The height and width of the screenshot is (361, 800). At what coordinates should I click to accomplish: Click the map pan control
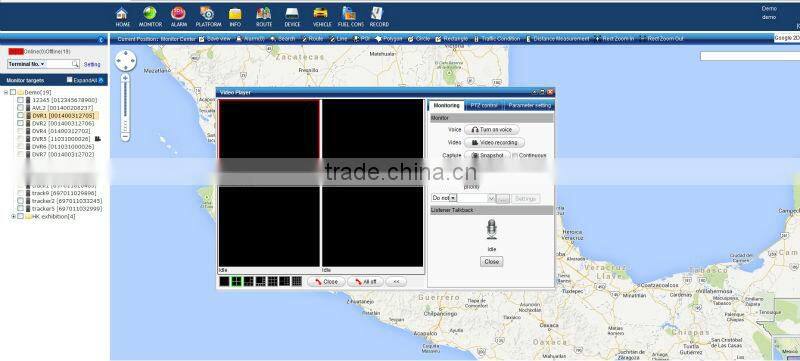click(126, 61)
